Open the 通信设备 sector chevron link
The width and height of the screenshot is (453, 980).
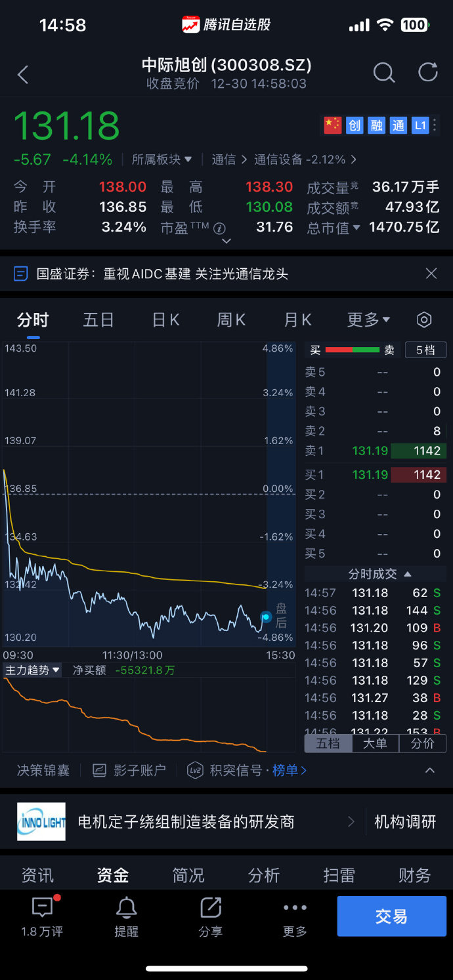point(306,159)
